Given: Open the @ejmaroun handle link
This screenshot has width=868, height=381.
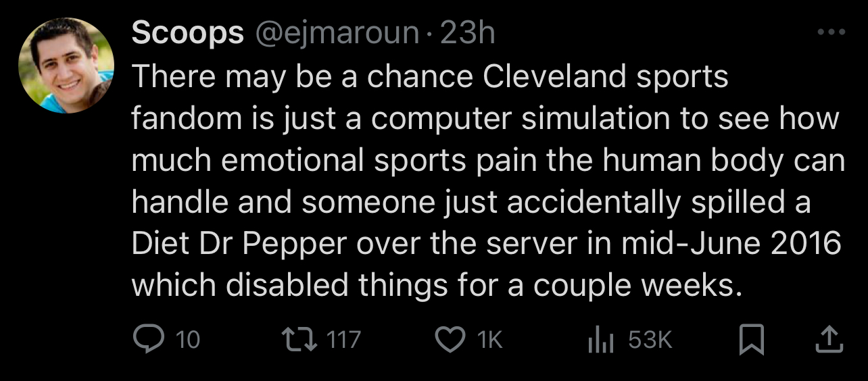Looking at the screenshot, I should click(335, 33).
